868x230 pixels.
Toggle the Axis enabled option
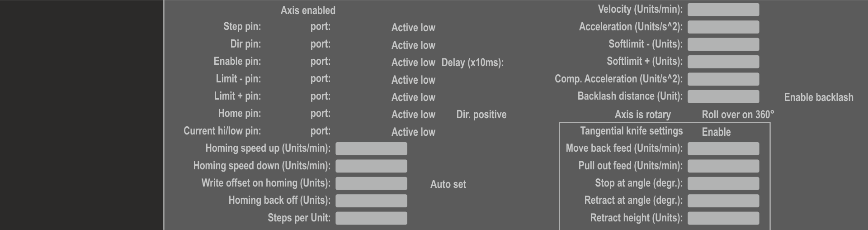(x=307, y=10)
